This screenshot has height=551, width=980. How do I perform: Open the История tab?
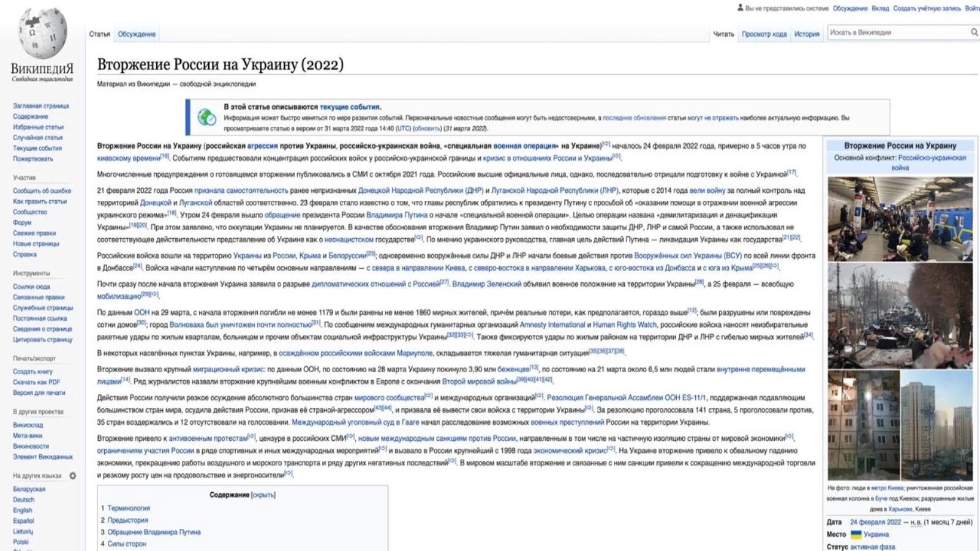point(807,34)
